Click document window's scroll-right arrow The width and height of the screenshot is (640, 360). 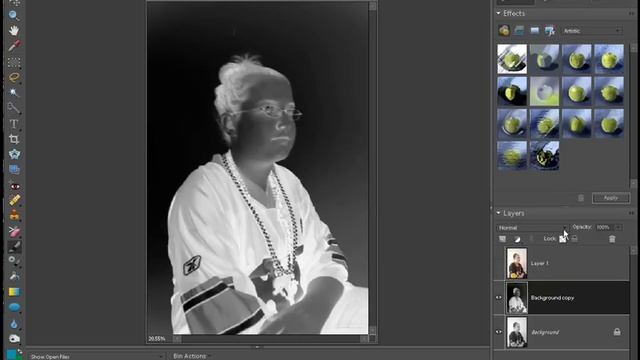click(x=364, y=338)
